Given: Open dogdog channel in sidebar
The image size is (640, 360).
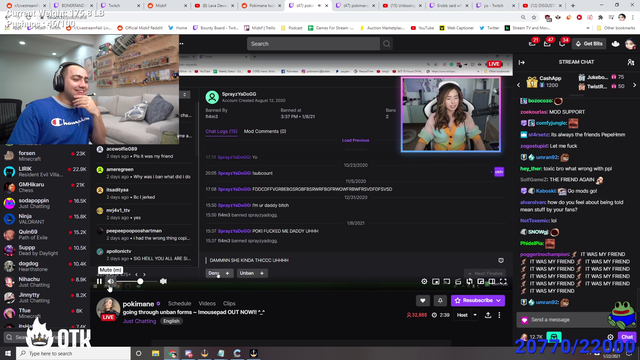Looking at the screenshot, I should [x=45, y=266].
